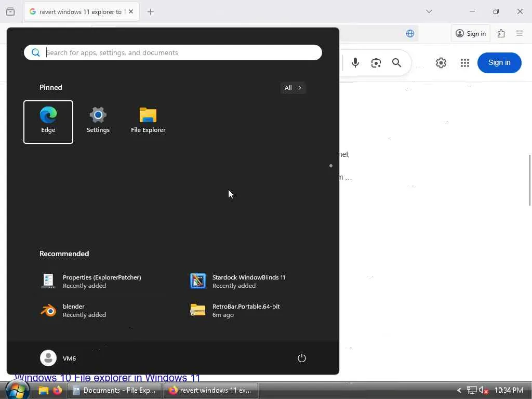
Task: Expand the list all tabs dropdown
Action: 429,11
